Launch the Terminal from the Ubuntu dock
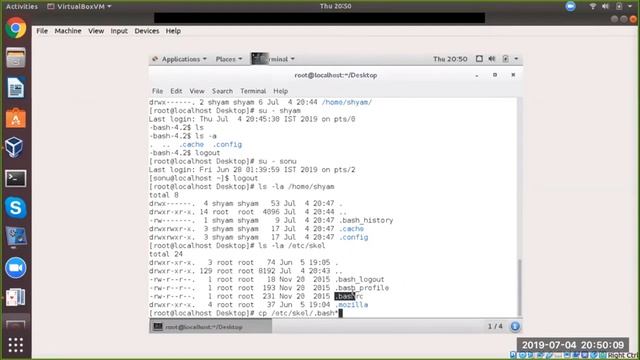This screenshot has height=360, width=640. pyautogui.click(x=16, y=178)
